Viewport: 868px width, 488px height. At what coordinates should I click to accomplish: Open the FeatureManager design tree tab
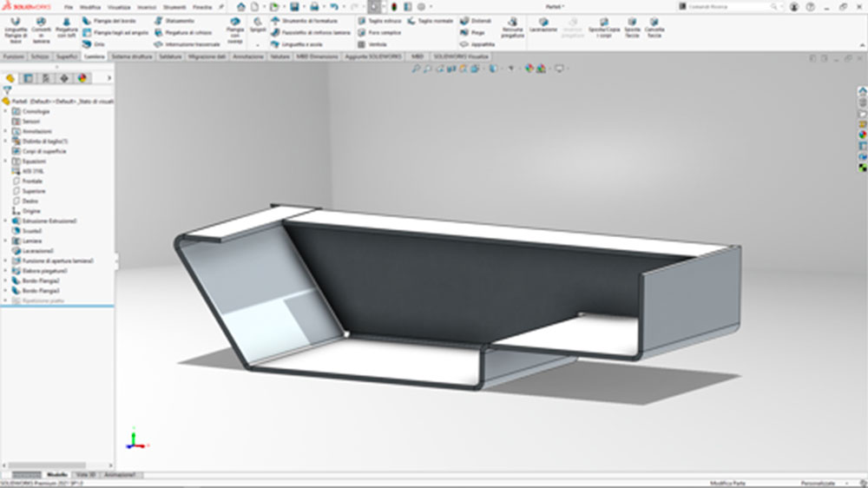10,78
